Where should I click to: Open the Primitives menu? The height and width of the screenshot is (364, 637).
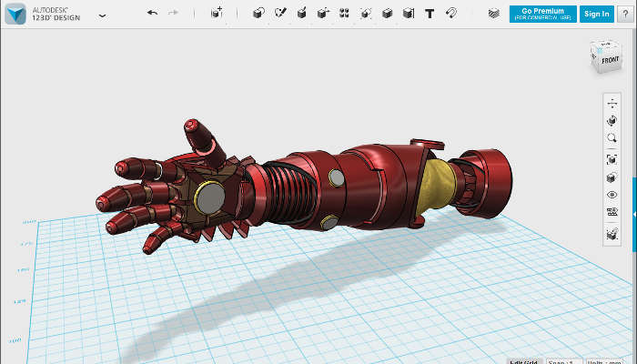[x=258, y=14]
